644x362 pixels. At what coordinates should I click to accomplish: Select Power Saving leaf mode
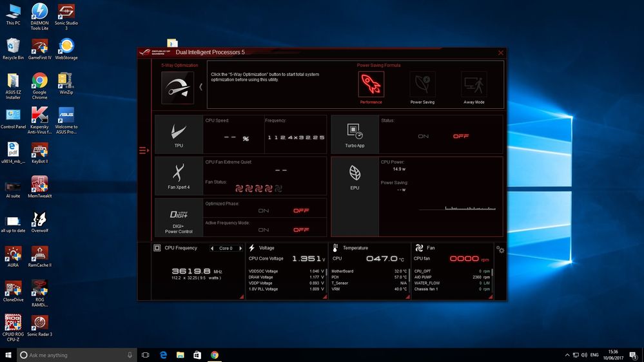click(422, 84)
